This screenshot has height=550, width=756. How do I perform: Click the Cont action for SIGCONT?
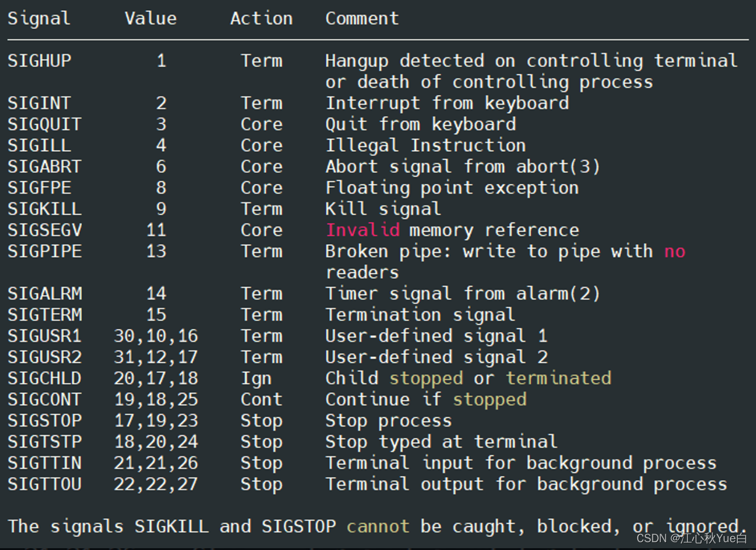tap(262, 399)
